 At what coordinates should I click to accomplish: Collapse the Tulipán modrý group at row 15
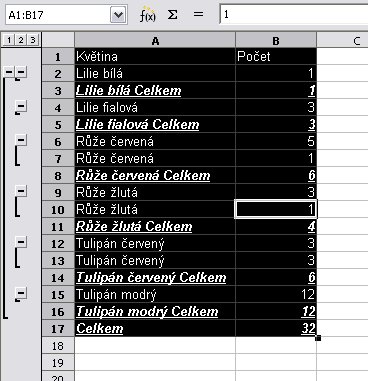pyautogui.click(x=21, y=293)
